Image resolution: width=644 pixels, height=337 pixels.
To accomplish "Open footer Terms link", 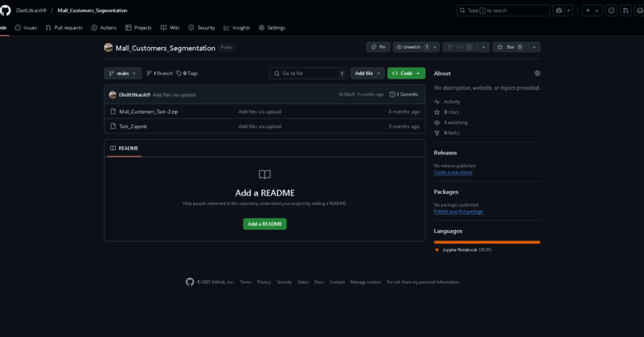I will coord(246,282).
